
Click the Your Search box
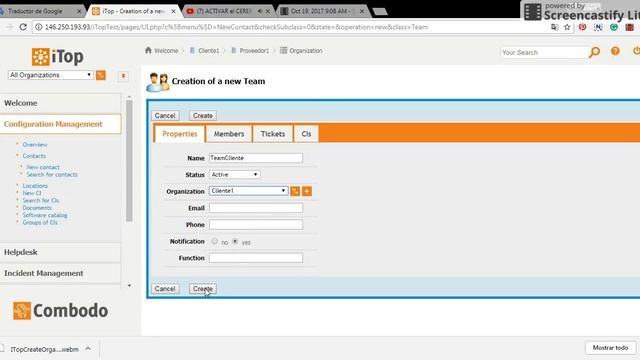[544, 52]
